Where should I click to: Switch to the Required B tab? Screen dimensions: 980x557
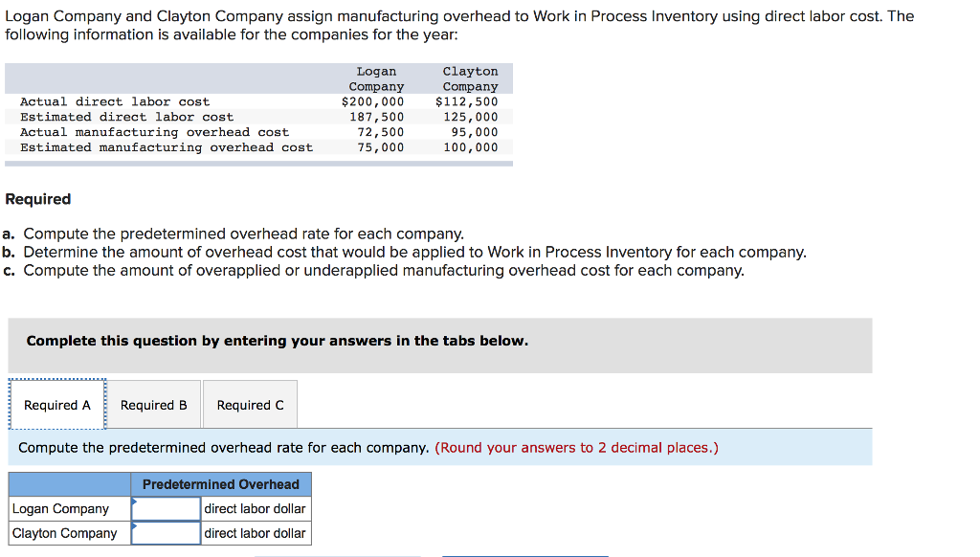153,404
